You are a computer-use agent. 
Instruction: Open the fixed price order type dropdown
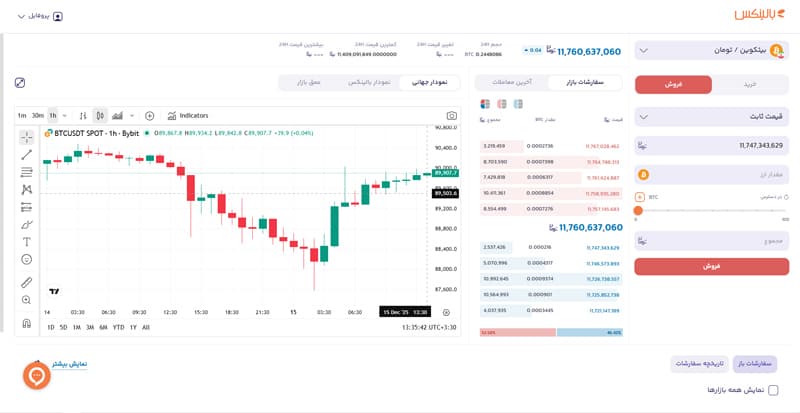712,117
